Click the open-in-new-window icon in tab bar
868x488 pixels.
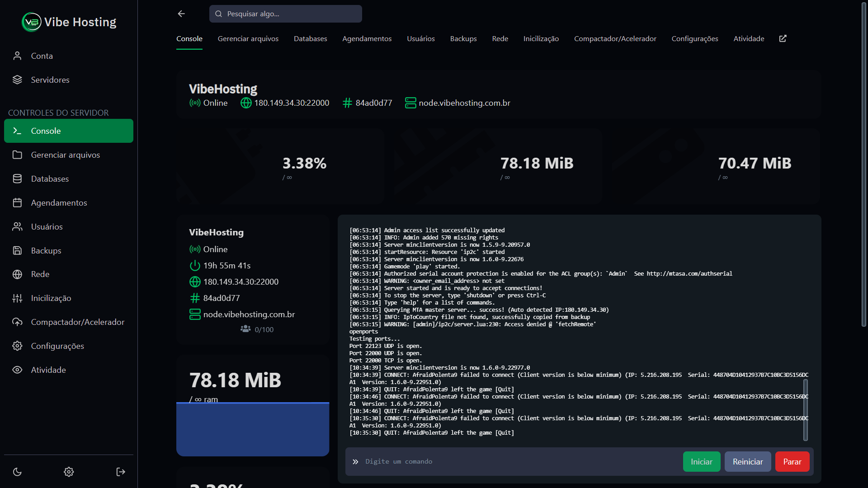783,38
